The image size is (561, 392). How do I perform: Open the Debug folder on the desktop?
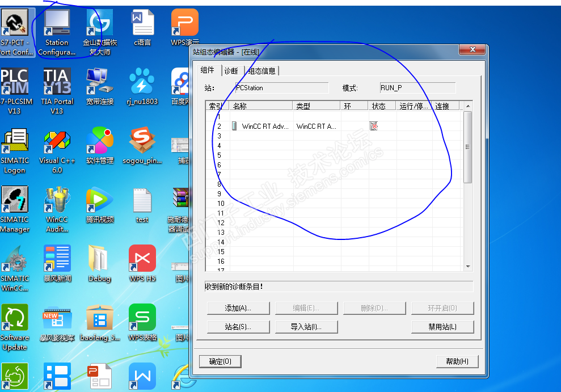[x=99, y=264]
